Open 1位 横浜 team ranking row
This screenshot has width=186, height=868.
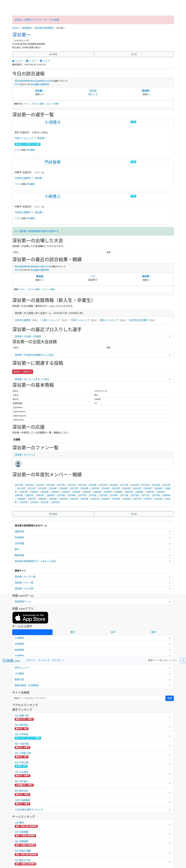tap(93, 825)
